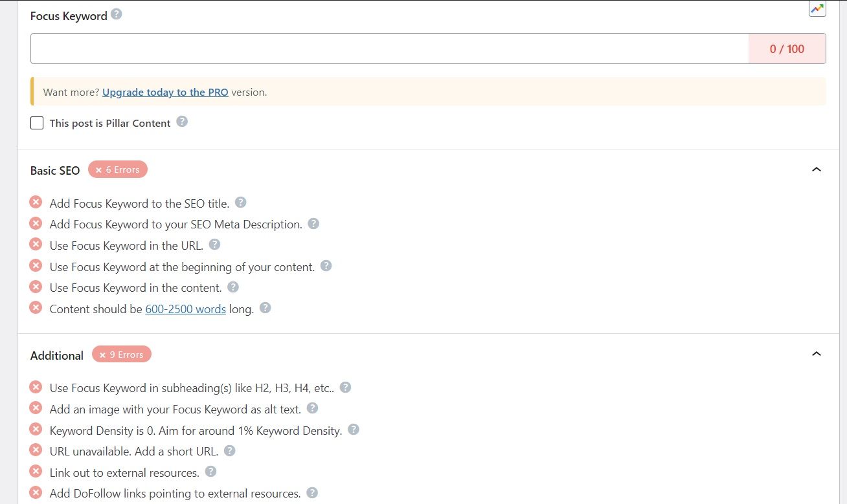Image resolution: width=847 pixels, height=504 pixels.
Task: Collapse the Additional section
Action: tap(817, 354)
